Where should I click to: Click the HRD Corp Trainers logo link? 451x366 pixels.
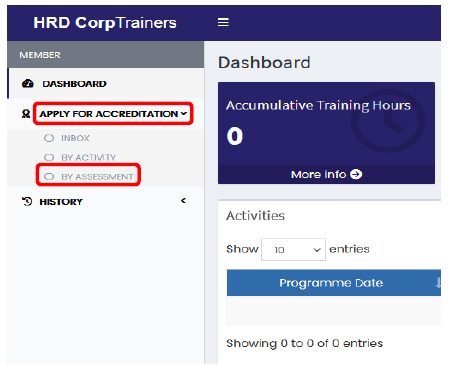pos(105,23)
